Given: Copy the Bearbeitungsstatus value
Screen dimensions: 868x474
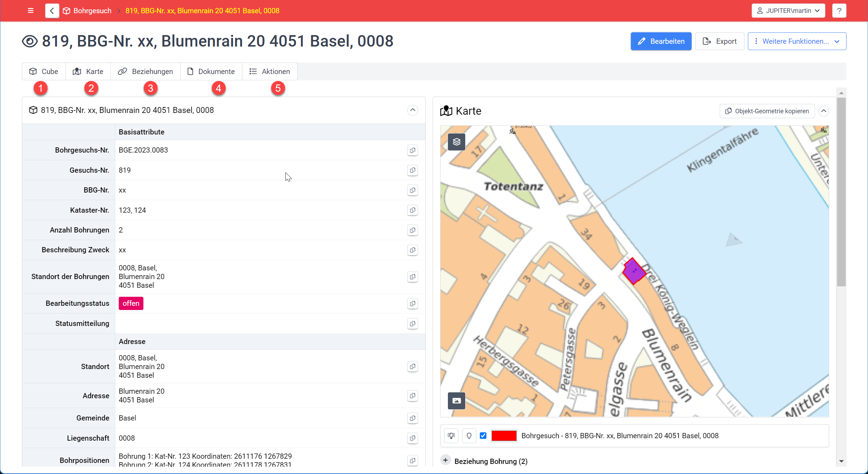Looking at the screenshot, I should (412, 303).
